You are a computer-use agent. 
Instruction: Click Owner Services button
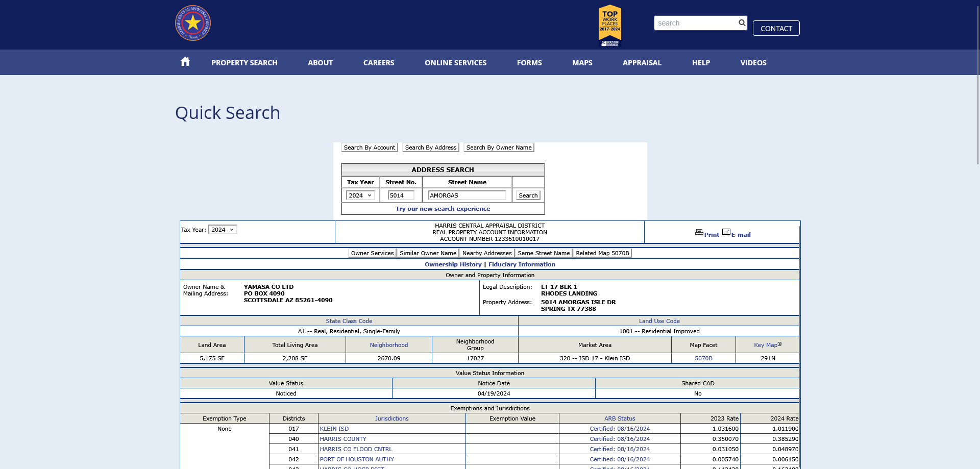pyautogui.click(x=372, y=253)
